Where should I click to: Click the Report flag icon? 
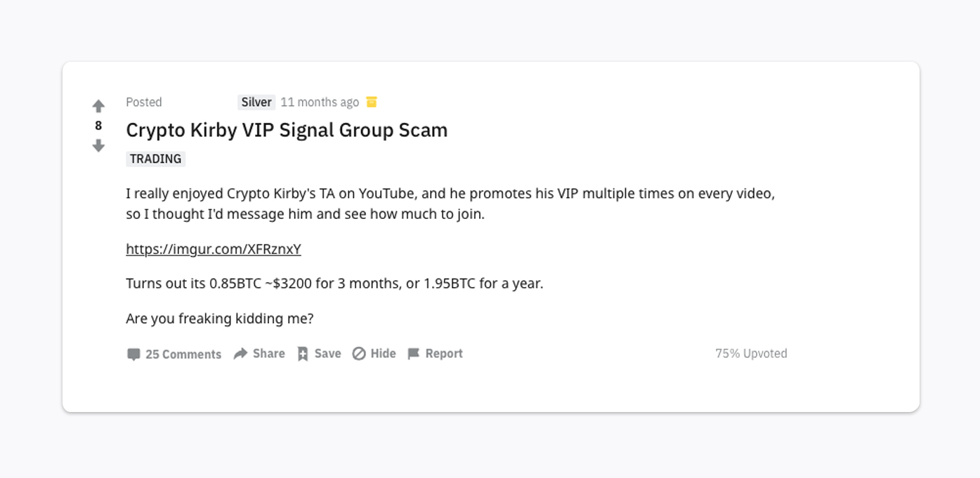414,353
